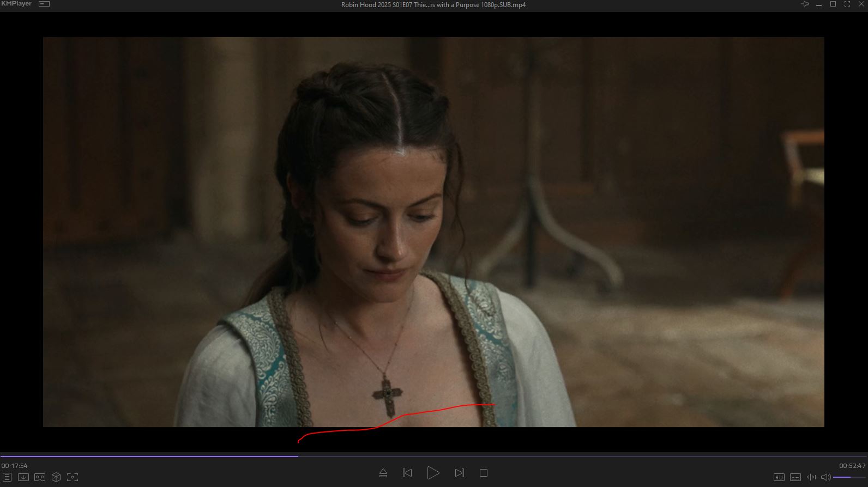Switch to compact mode next to KMPlayer logo

[x=44, y=4]
